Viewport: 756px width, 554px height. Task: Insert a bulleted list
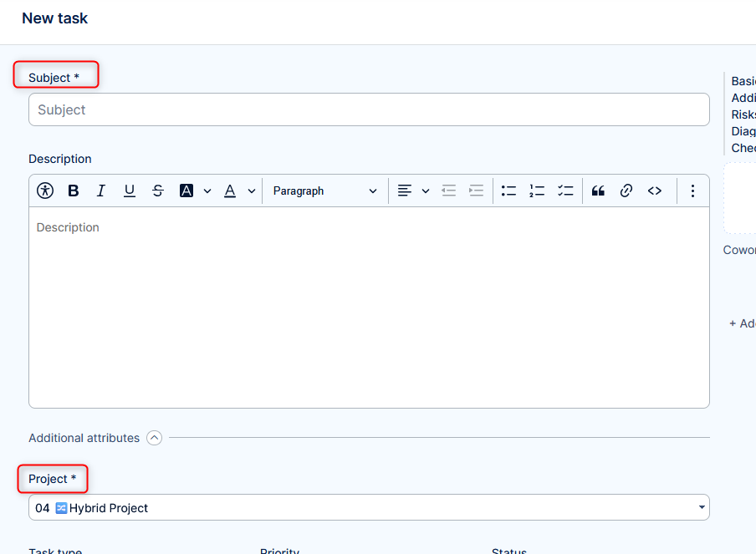508,191
